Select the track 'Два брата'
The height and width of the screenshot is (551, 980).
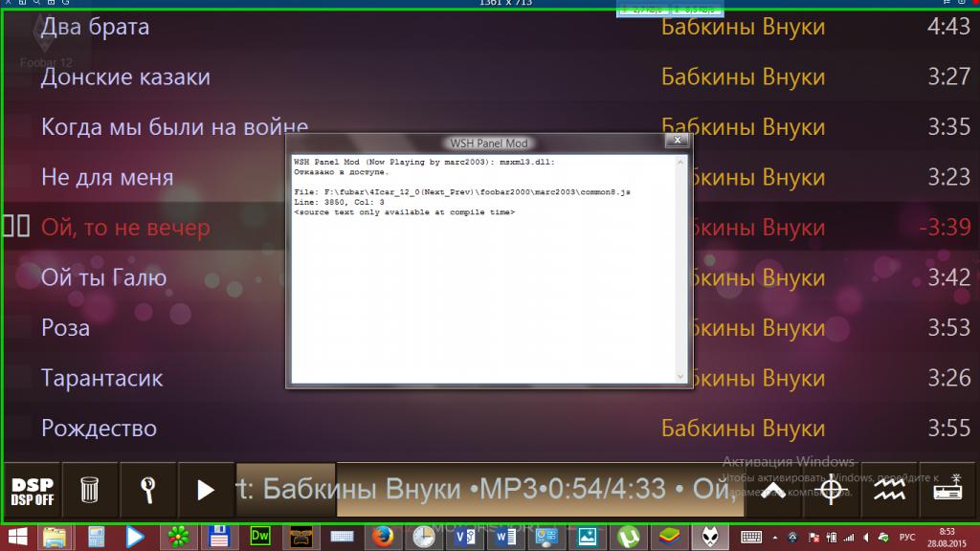click(x=95, y=27)
